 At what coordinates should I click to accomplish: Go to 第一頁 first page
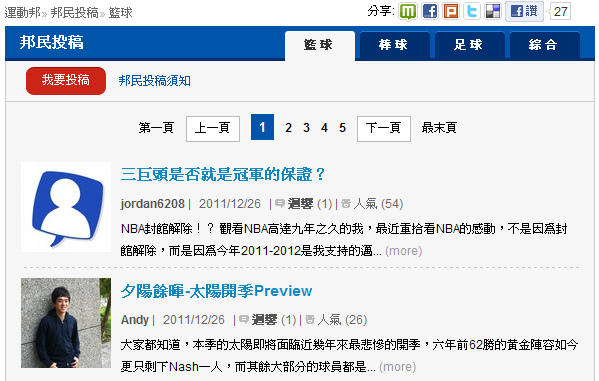tap(156, 128)
